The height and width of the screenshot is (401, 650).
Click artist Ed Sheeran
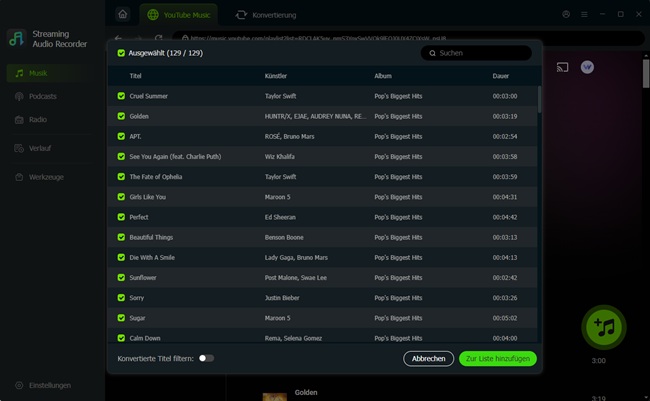click(x=280, y=217)
